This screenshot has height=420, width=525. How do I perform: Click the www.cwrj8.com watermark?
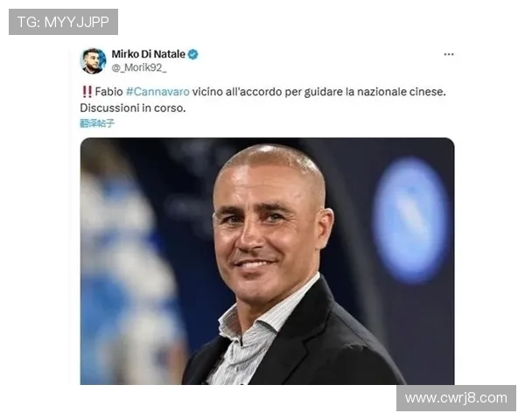[456, 398]
